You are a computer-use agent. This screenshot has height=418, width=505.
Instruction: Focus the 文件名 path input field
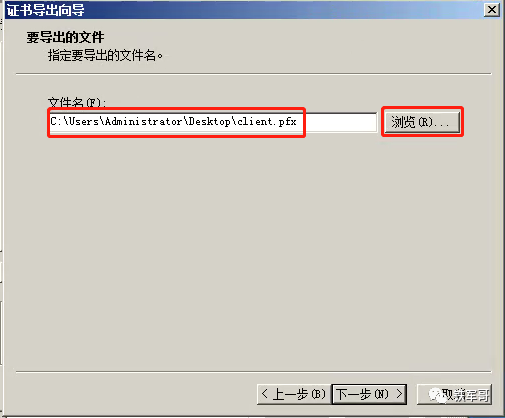(213, 122)
